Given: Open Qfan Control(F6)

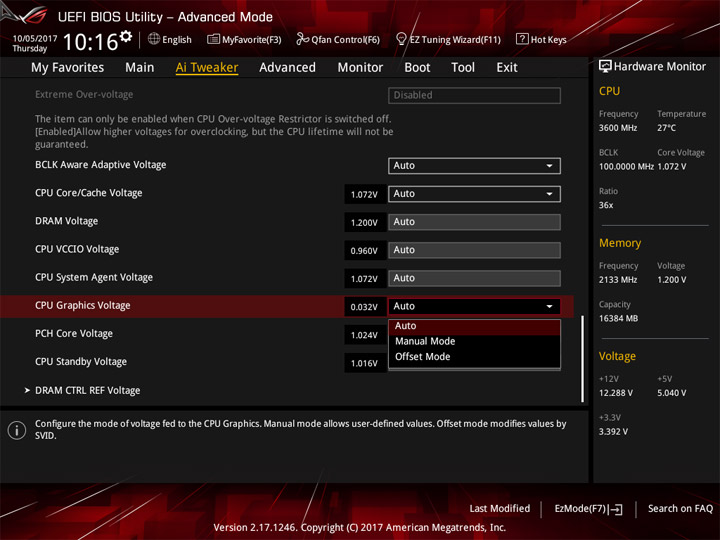Looking at the screenshot, I should click(x=338, y=39).
